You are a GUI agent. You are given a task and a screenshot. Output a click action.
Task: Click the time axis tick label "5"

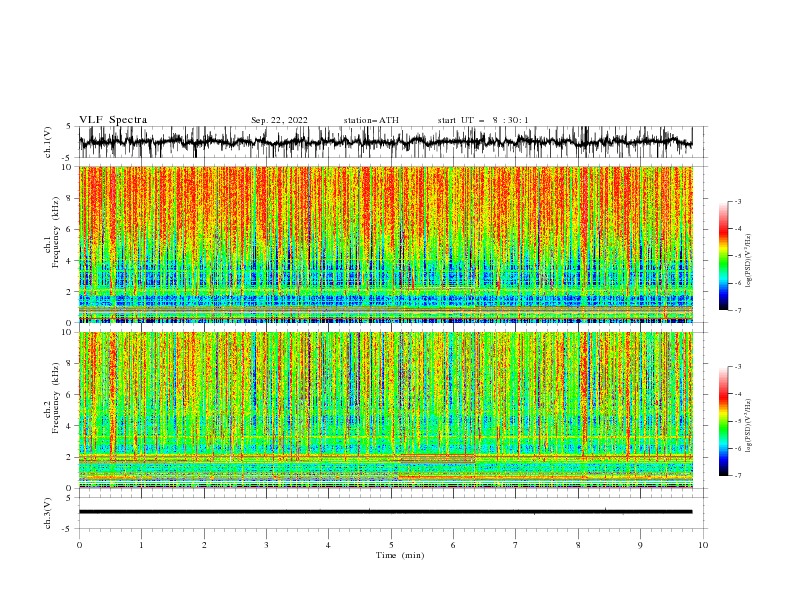(x=391, y=545)
